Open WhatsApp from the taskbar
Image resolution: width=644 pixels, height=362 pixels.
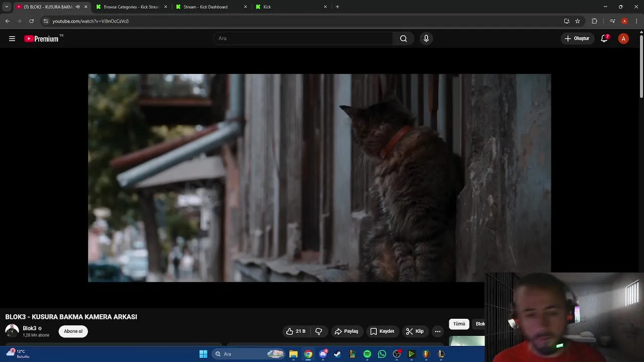click(382, 354)
